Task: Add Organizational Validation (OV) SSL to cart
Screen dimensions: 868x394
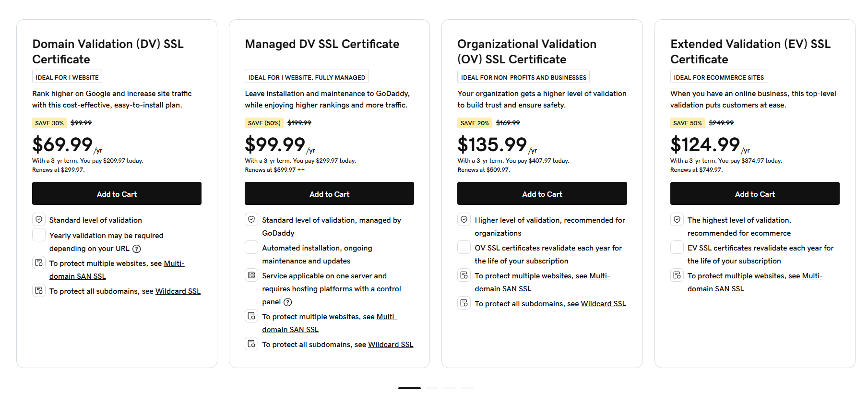Action: [x=542, y=194]
